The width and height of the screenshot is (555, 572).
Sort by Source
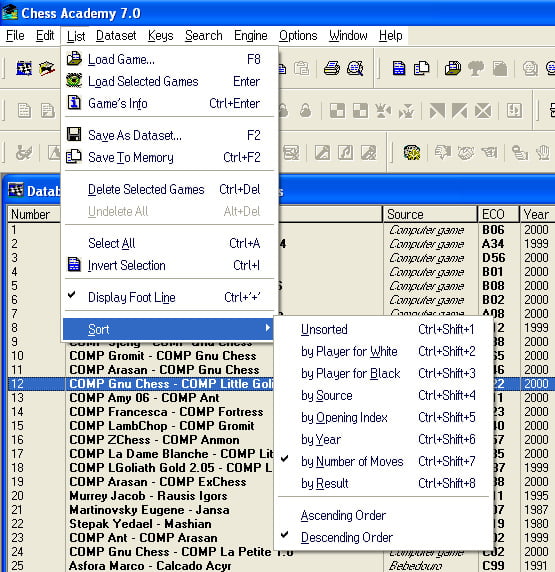pyautogui.click(x=382, y=395)
